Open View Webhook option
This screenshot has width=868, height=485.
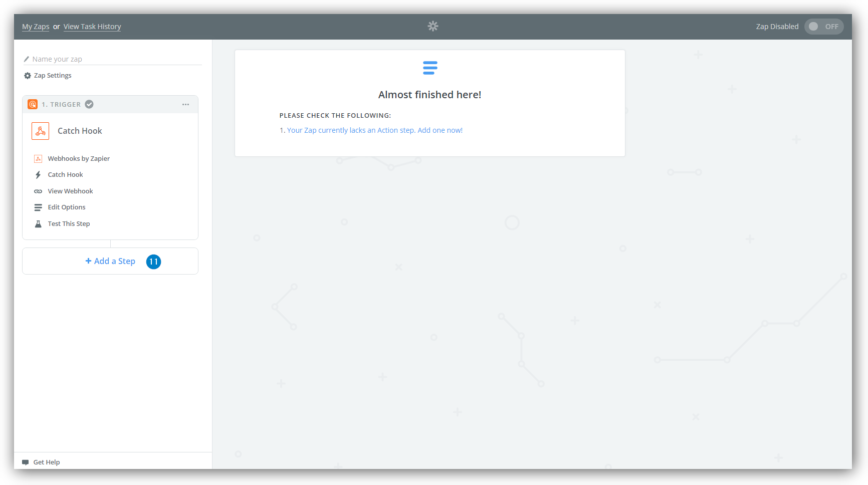71,191
